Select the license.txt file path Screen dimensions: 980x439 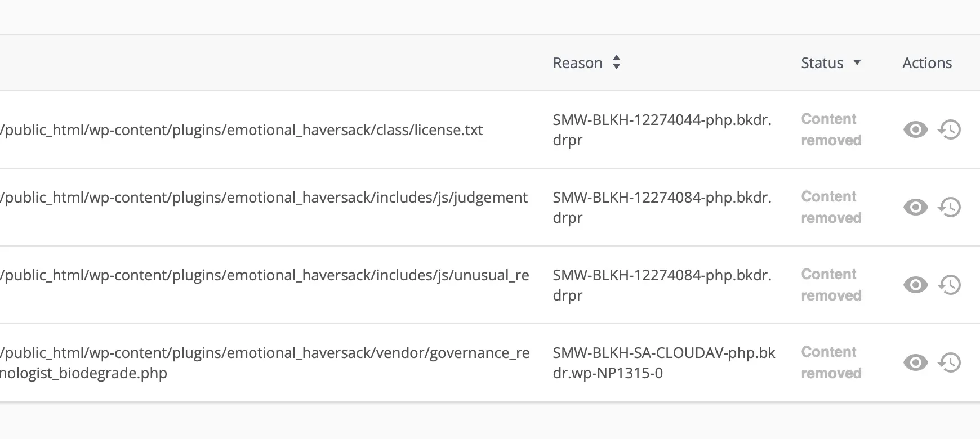click(242, 130)
